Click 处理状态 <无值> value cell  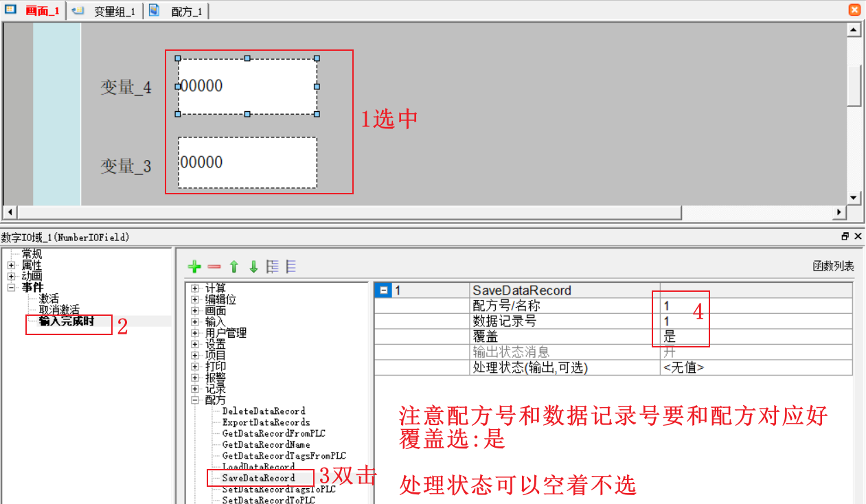[x=756, y=367]
